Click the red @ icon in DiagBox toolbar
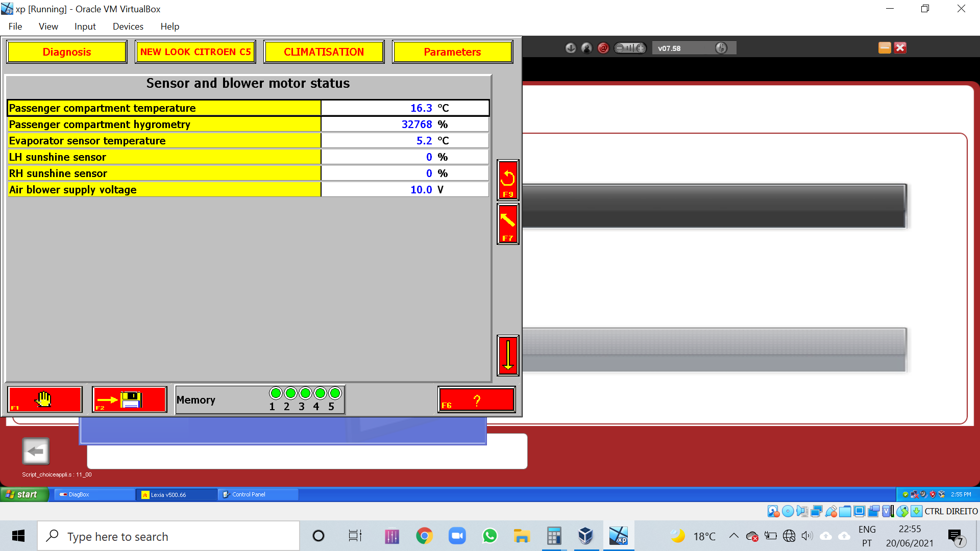The width and height of the screenshot is (980, 551). click(603, 48)
